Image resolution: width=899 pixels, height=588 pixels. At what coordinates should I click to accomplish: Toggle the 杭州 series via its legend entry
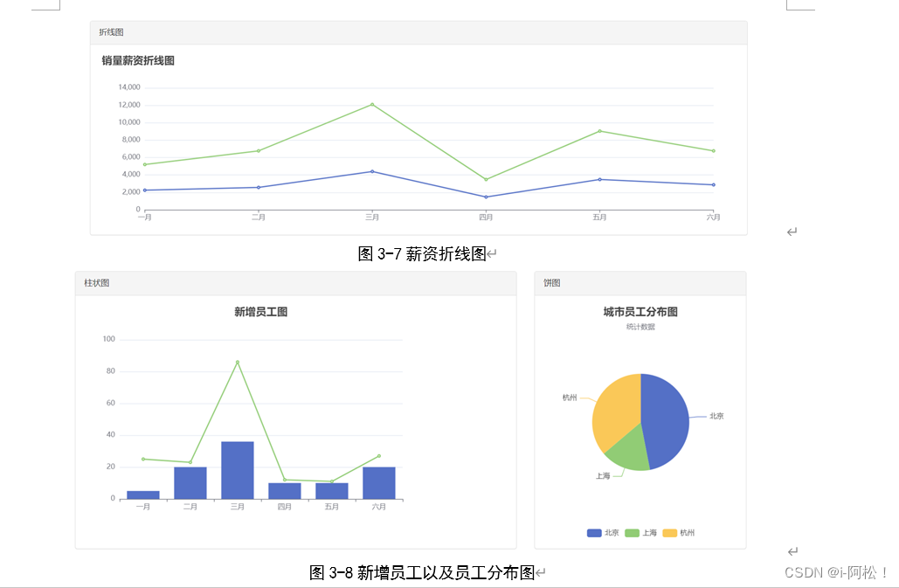(682, 532)
